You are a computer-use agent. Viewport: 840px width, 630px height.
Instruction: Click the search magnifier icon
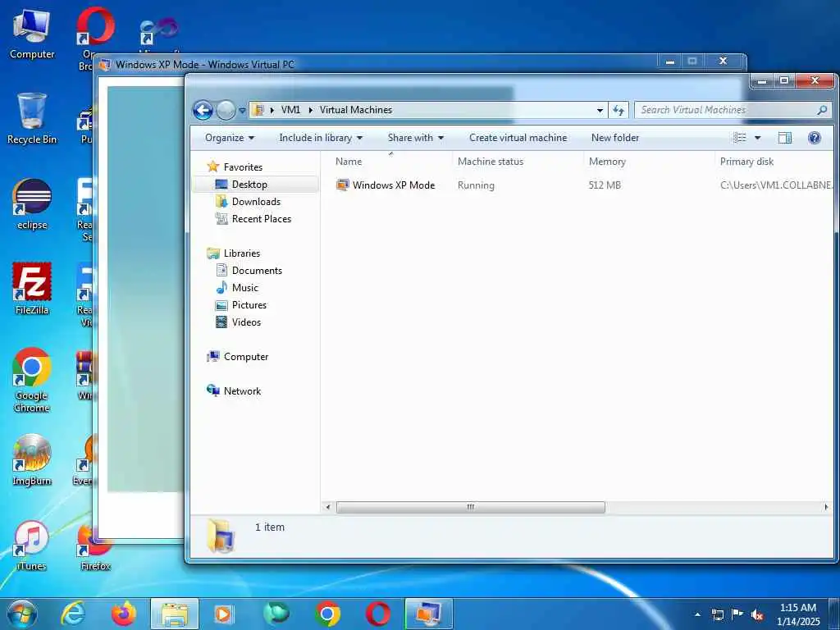pyautogui.click(x=822, y=110)
